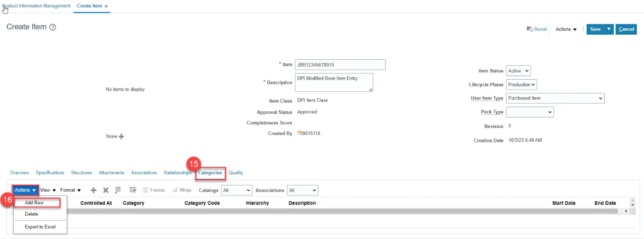Select the Categories tab
Image resolution: width=644 pixels, height=239 pixels.
click(210, 173)
